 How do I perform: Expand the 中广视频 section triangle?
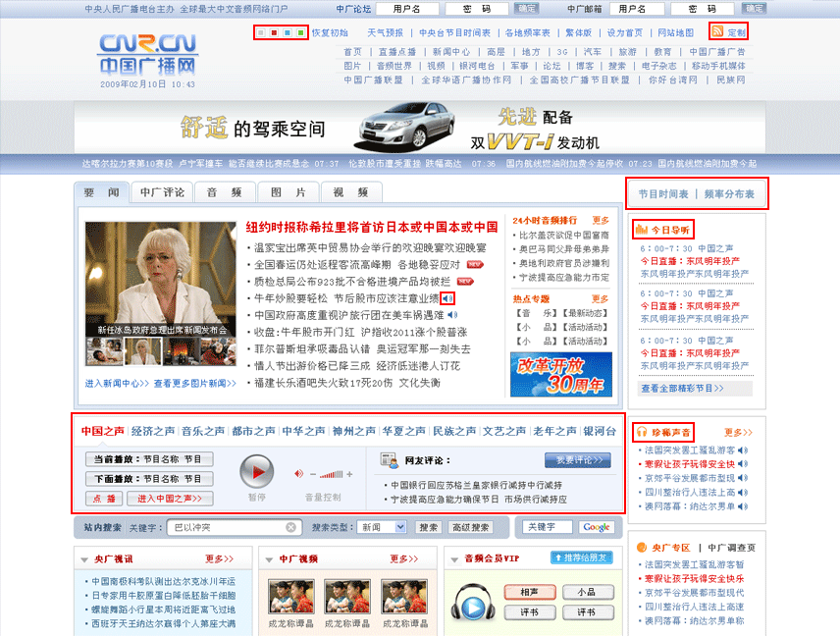(x=268, y=558)
